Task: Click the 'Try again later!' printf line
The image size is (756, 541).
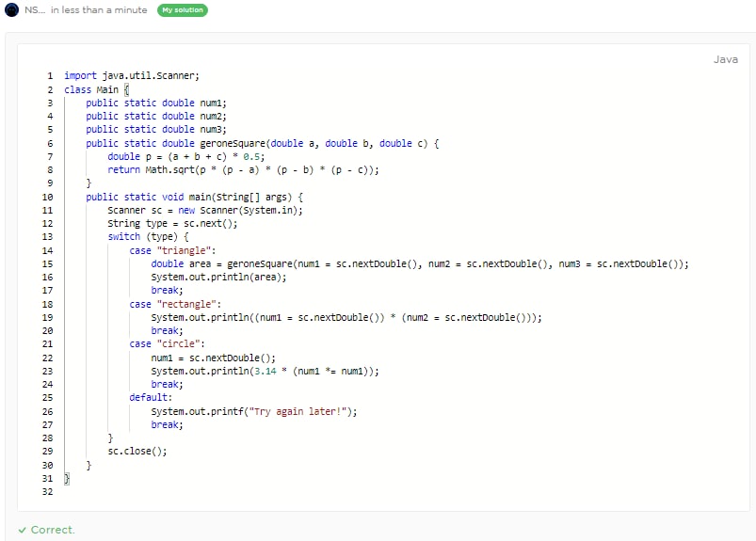Action: pos(253,411)
